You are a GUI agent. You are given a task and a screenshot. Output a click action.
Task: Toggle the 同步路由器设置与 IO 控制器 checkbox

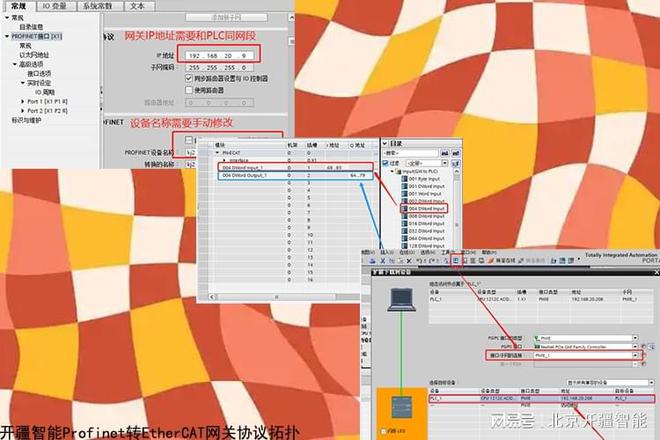pyautogui.click(x=189, y=78)
